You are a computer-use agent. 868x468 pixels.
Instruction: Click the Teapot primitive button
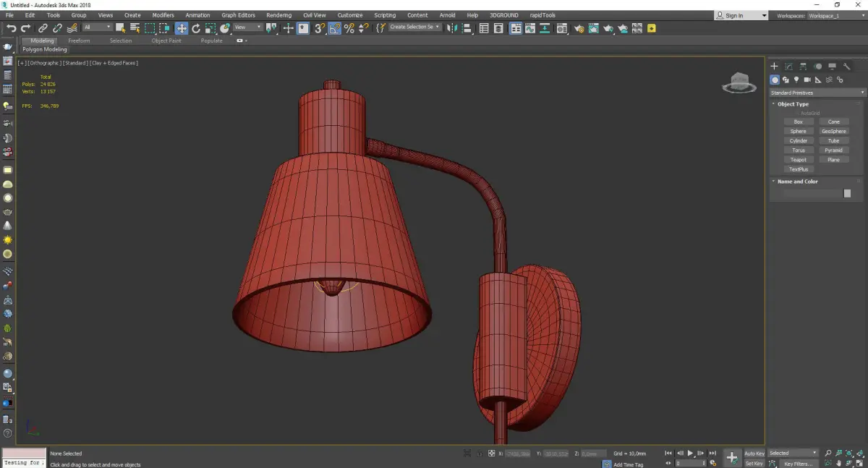[x=798, y=160]
